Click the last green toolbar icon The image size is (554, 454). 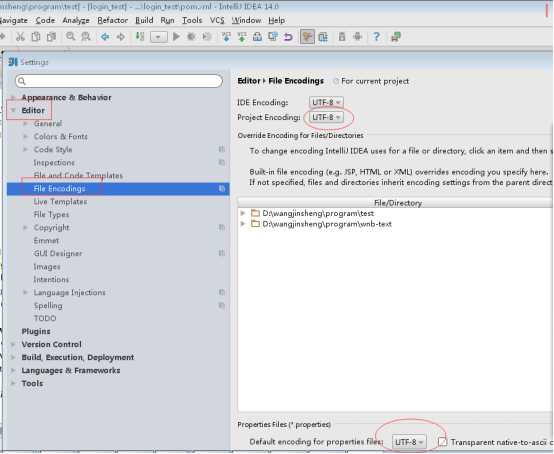pos(396,37)
